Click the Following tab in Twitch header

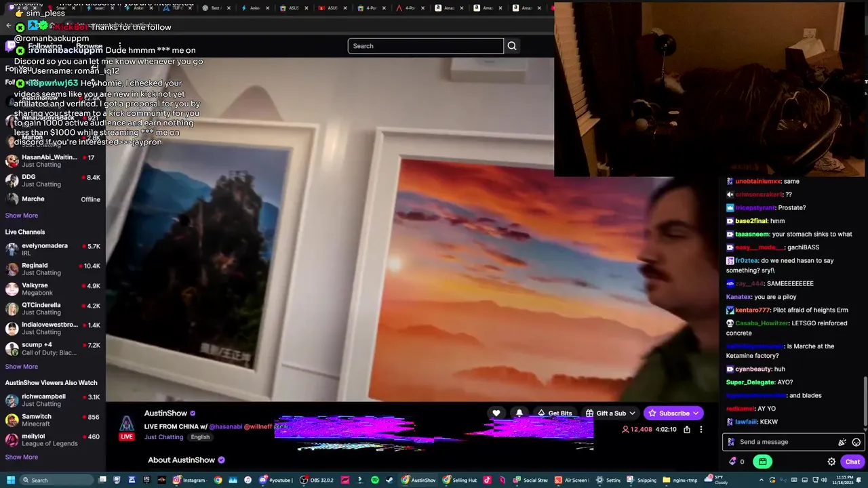click(x=45, y=47)
